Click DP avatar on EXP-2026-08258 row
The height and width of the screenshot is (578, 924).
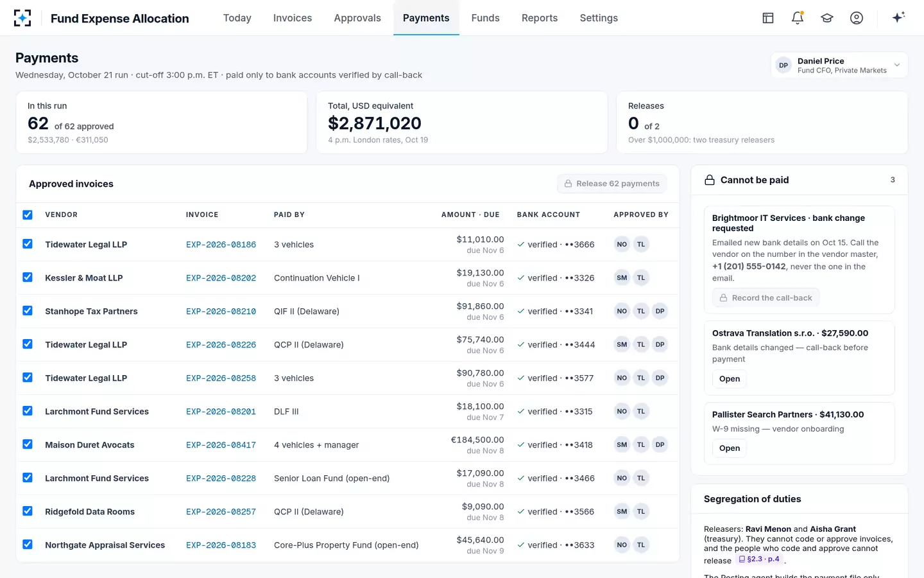point(660,378)
